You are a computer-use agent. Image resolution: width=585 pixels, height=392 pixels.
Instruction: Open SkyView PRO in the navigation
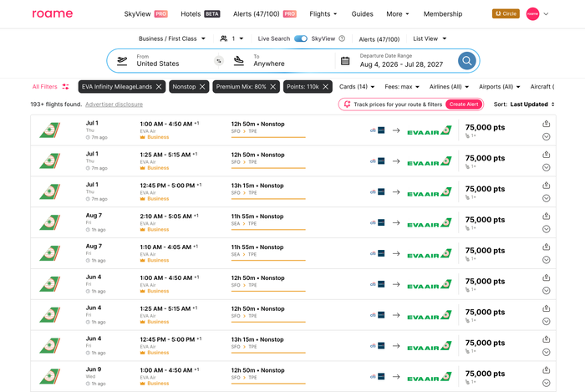click(145, 14)
